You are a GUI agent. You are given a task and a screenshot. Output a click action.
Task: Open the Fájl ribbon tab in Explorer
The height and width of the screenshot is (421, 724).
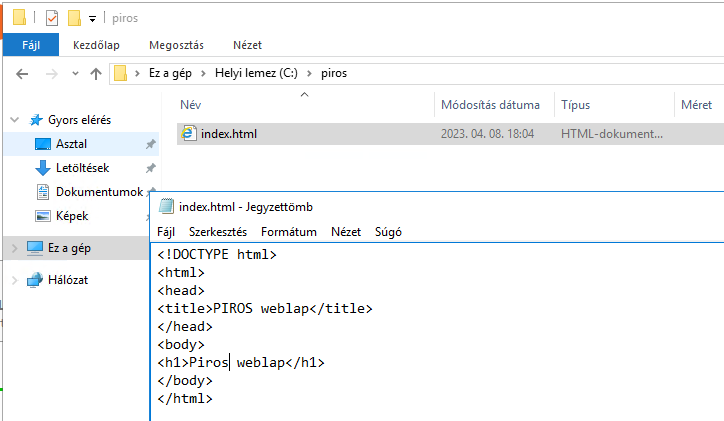point(30,45)
